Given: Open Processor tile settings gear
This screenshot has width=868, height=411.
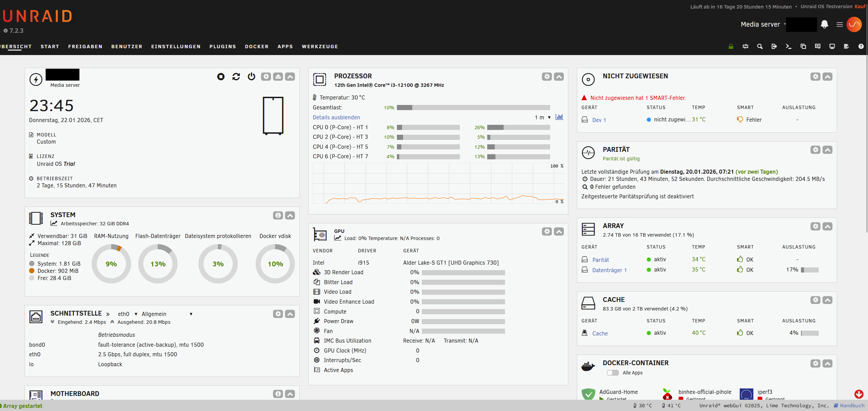Looking at the screenshot, I should pos(547,77).
